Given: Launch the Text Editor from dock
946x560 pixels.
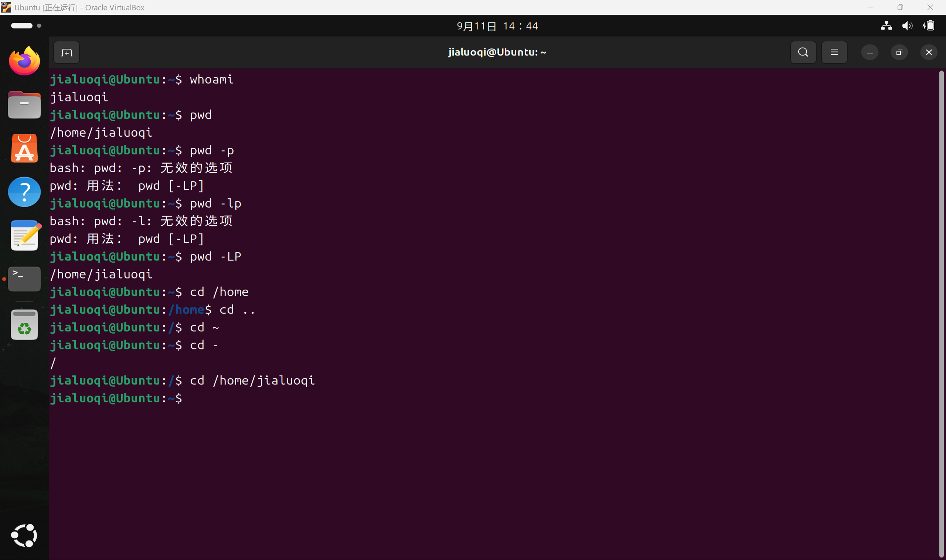Looking at the screenshot, I should [24, 235].
